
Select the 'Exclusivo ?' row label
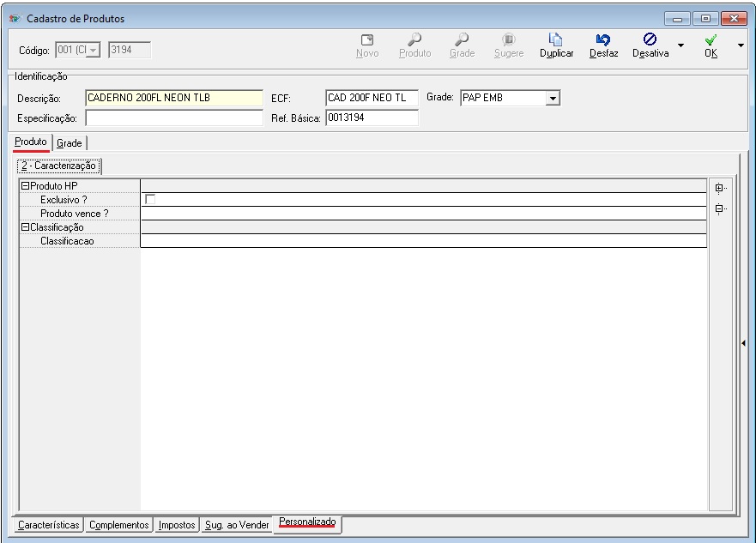pyautogui.click(x=64, y=200)
